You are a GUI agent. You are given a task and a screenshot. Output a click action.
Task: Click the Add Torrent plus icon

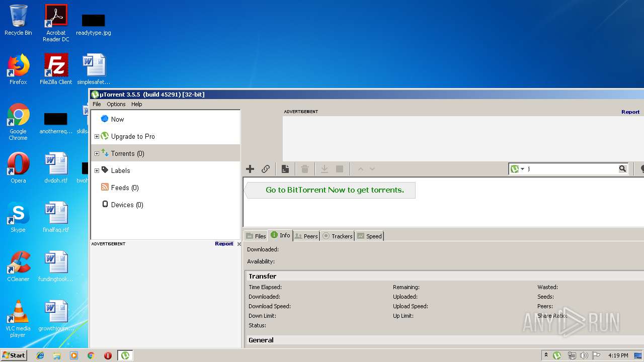tap(250, 169)
